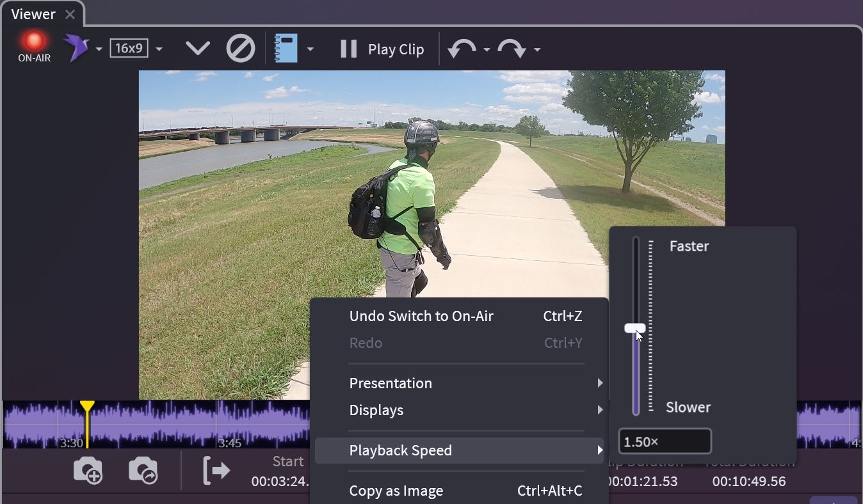Click the red ON-AIR indicator
Viewport: 863px width, 504px height.
click(x=34, y=42)
